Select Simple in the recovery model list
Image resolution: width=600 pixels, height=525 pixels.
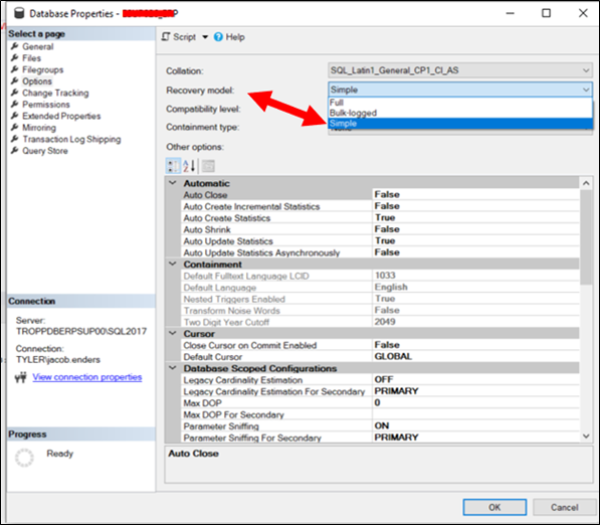coord(343,123)
